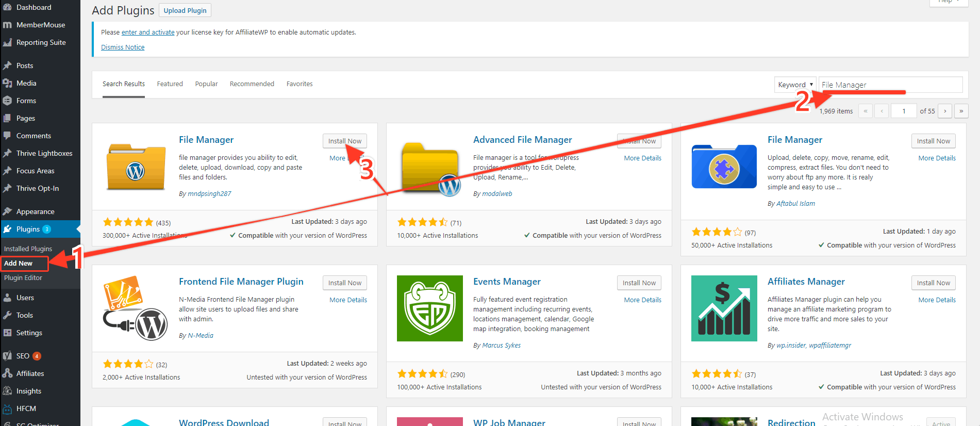Image resolution: width=980 pixels, height=426 pixels.
Task: Open the Keyword search type dropdown
Action: [x=795, y=85]
